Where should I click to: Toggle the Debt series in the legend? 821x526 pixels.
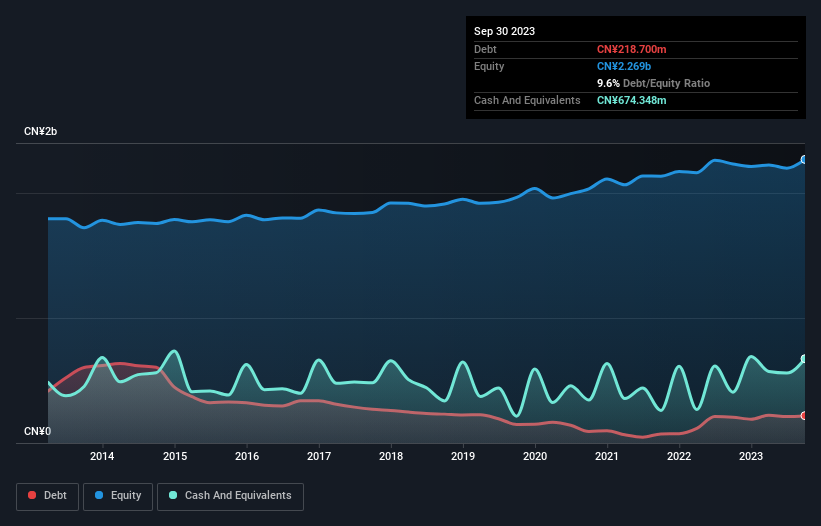point(46,496)
